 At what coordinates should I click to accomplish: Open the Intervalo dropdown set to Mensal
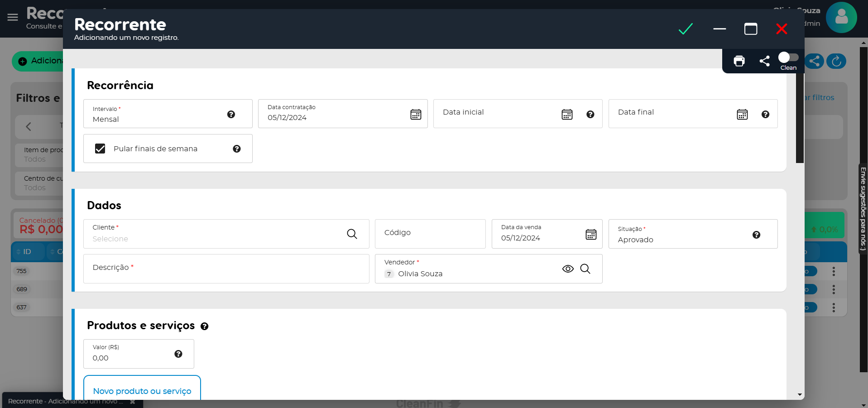point(158,115)
